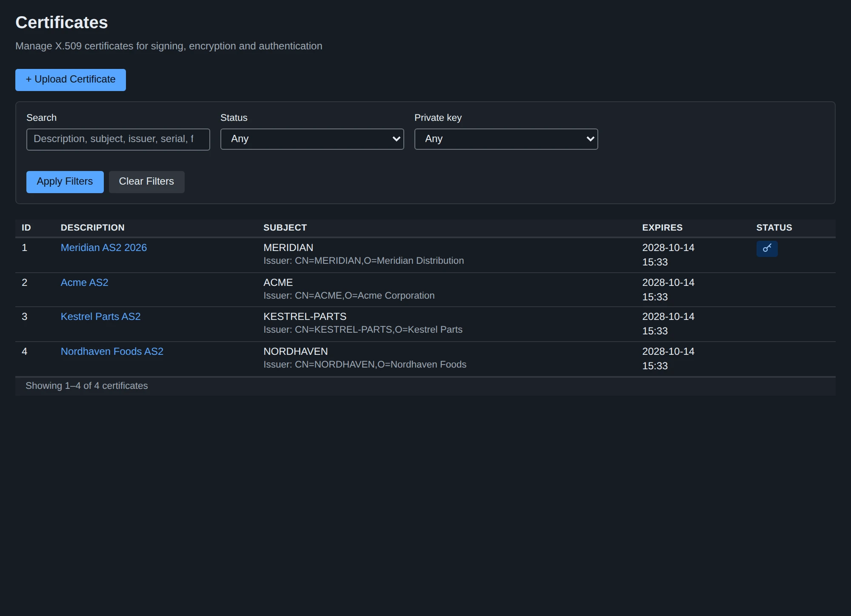
Task: Click the expiry date in Nordhaven row
Action: click(x=668, y=359)
